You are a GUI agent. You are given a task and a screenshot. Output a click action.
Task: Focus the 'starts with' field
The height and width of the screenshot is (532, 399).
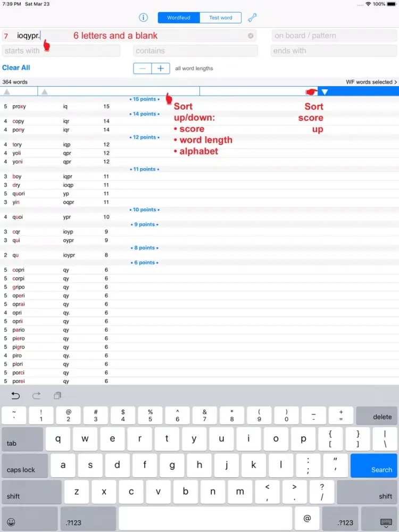point(61,51)
